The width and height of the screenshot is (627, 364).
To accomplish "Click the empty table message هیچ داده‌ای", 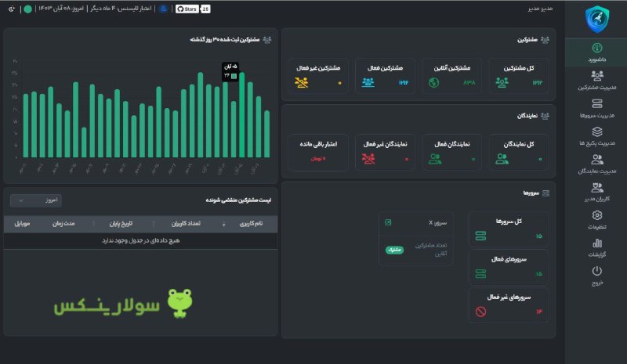I will [x=141, y=240].
